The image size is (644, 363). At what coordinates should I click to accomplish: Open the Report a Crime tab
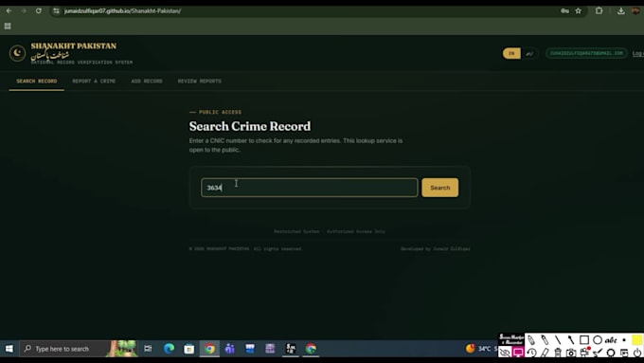pos(94,81)
